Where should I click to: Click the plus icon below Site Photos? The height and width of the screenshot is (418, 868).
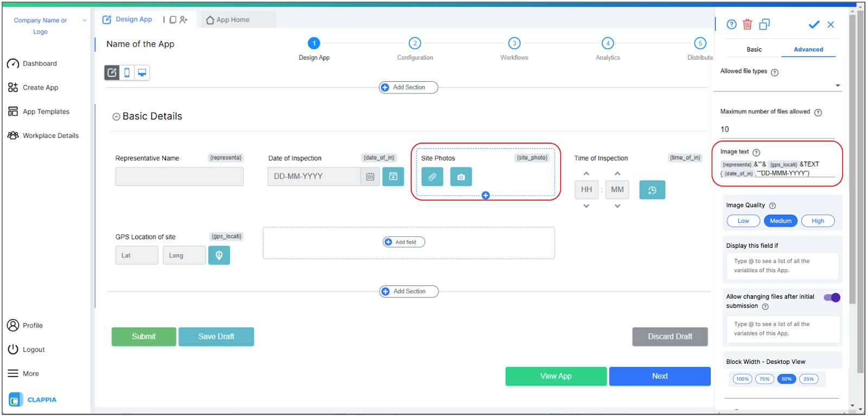coord(486,195)
